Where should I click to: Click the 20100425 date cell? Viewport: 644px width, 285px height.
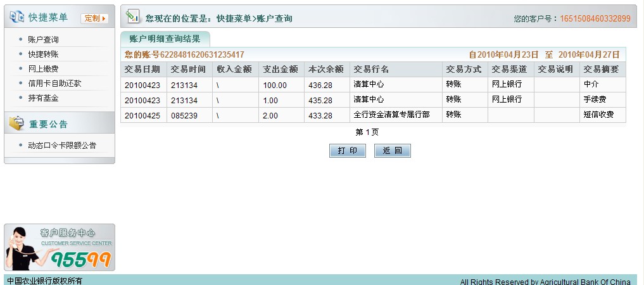click(142, 116)
